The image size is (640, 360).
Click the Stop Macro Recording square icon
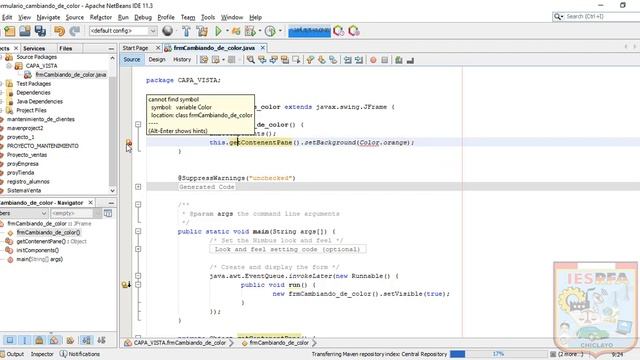(x=384, y=60)
